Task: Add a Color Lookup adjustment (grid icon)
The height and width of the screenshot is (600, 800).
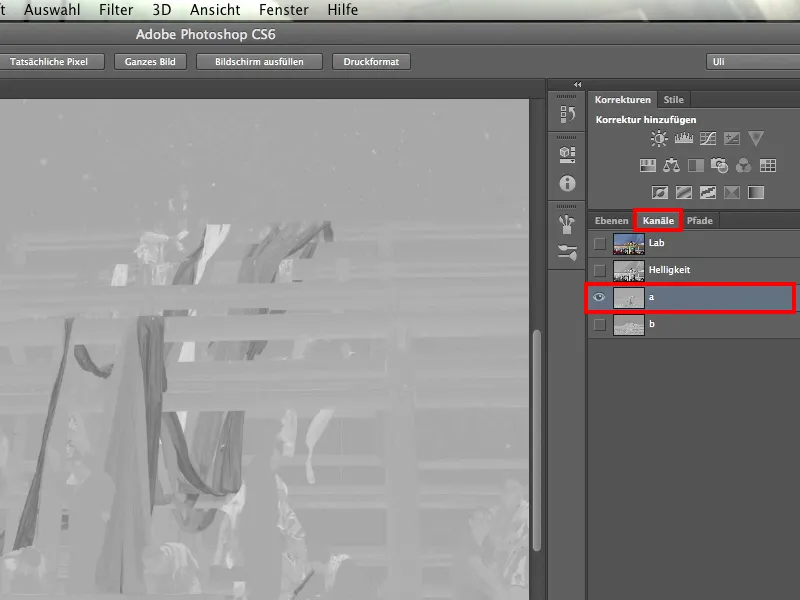Action: 767,165
